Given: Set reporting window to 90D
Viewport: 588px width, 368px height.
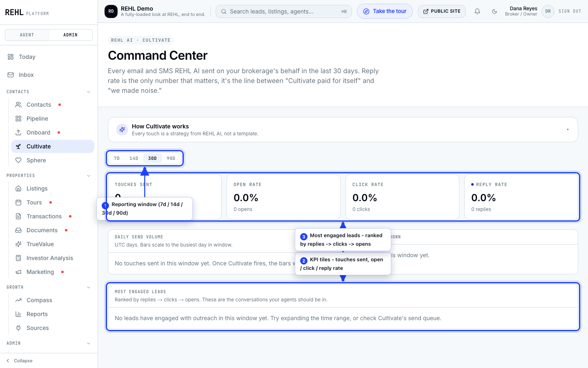Looking at the screenshot, I should point(171,158).
